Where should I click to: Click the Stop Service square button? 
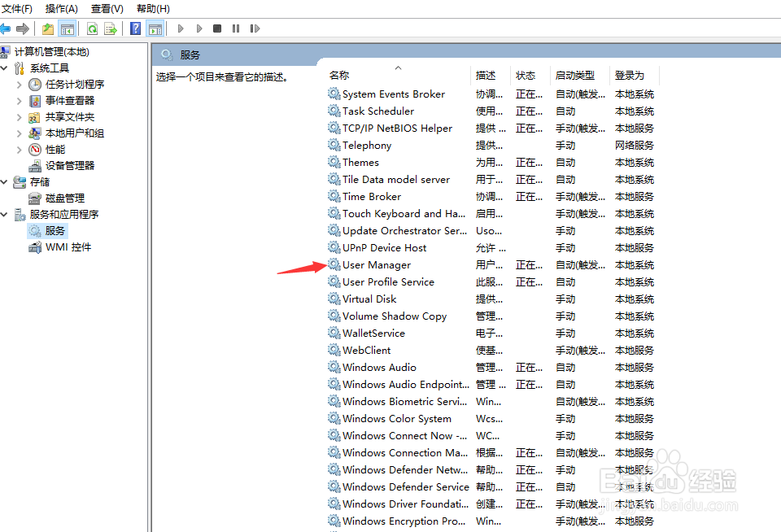point(217,29)
